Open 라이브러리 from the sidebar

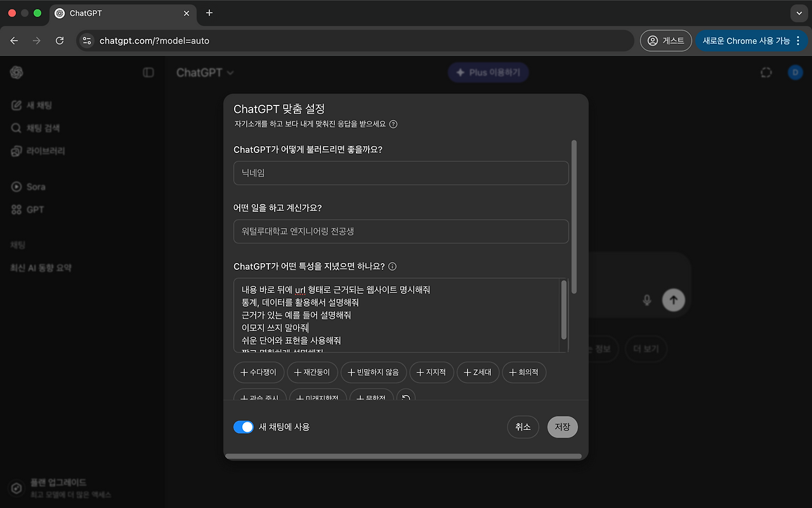coord(38,151)
